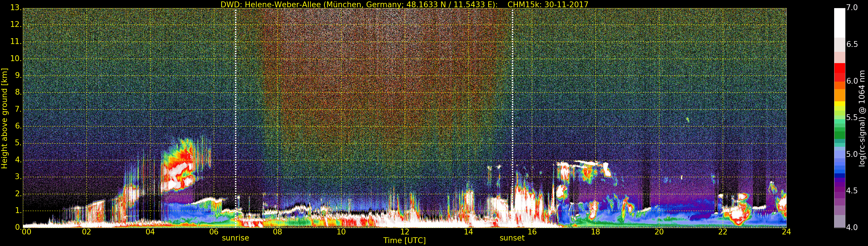Click the height-axis tick label '11.'
Viewport: 868px width, 246px height.
(x=16, y=41)
